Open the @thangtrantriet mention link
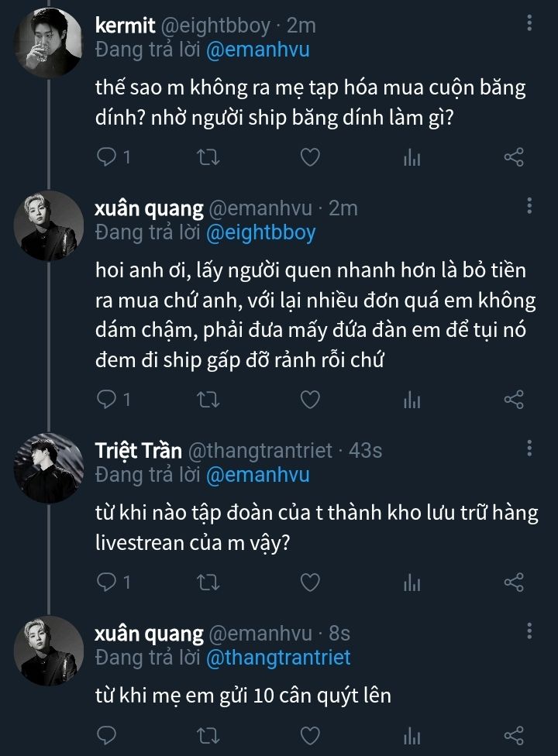Viewport: 558px width, 756px height. 278,658
